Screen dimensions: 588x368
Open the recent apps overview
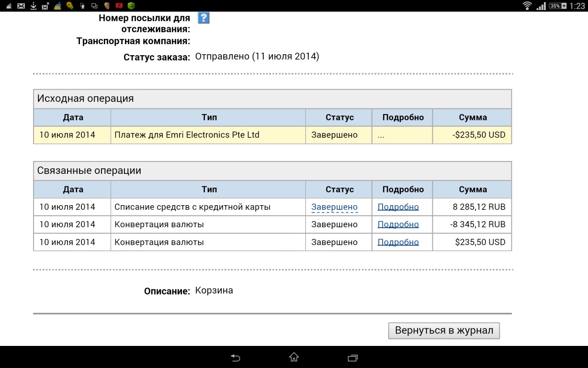click(x=353, y=357)
